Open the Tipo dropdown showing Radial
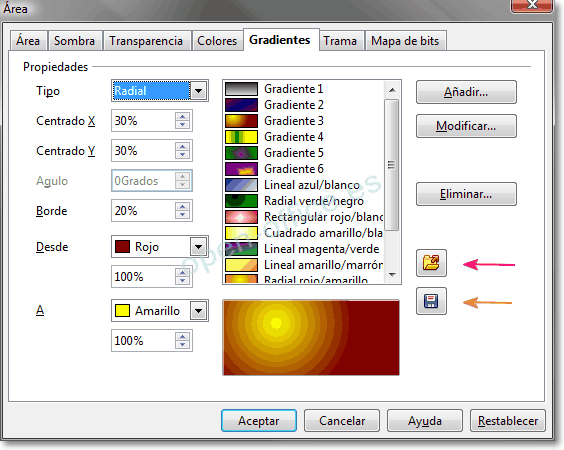Screen dimensions: 564x450 [x=199, y=91]
